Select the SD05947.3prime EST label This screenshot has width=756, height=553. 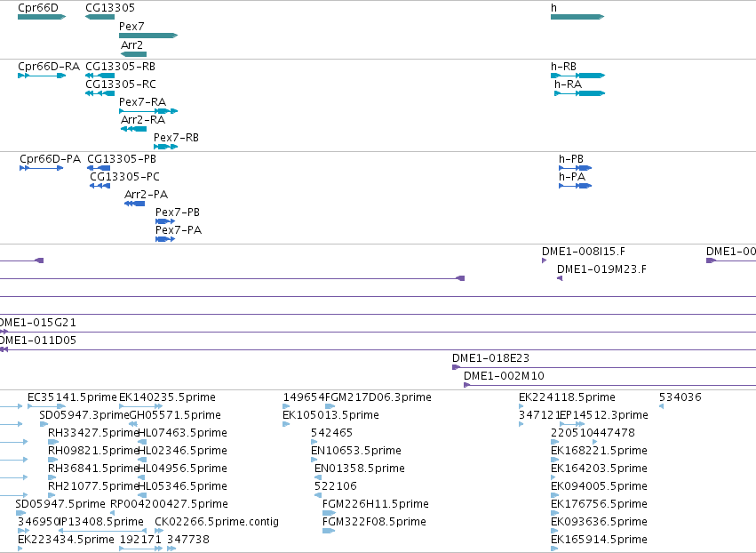pyautogui.click(x=84, y=415)
